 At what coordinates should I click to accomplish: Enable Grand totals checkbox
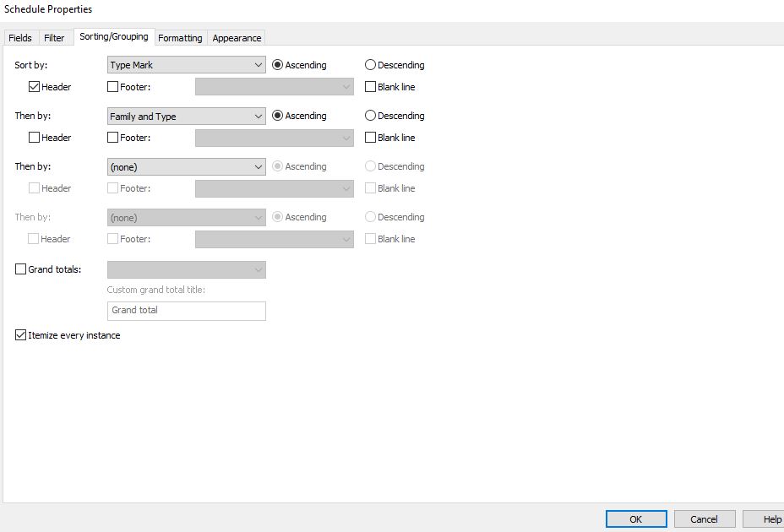point(20,269)
